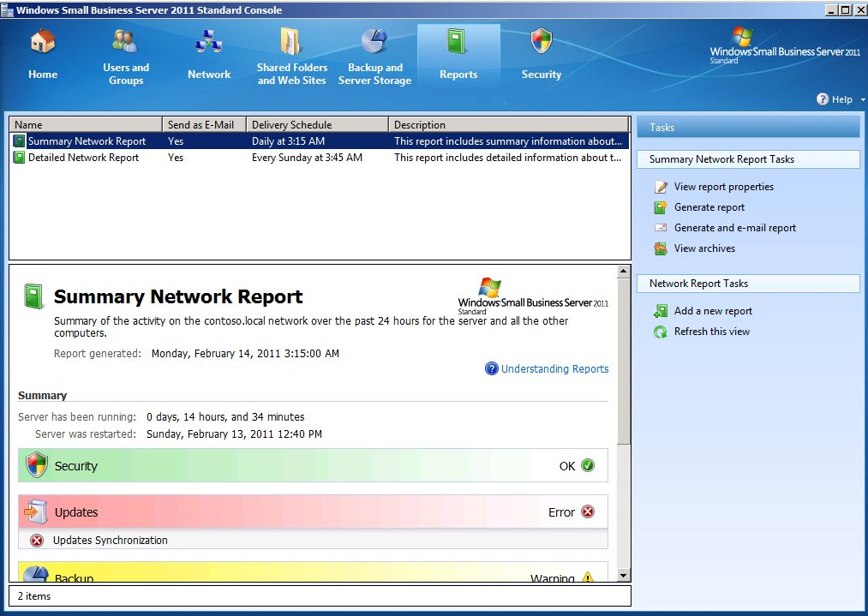This screenshot has height=616, width=868.
Task: Expand the Updates error section
Action: point(313,512)
